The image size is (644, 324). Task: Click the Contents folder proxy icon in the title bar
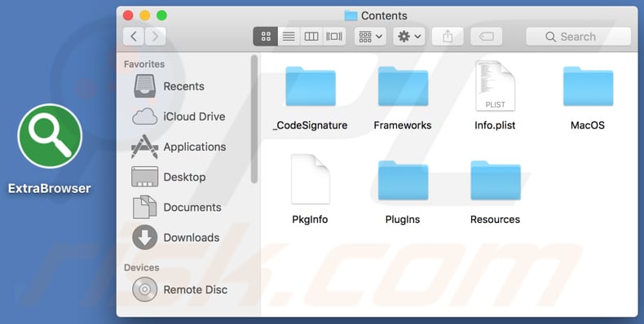pos(351,15)
